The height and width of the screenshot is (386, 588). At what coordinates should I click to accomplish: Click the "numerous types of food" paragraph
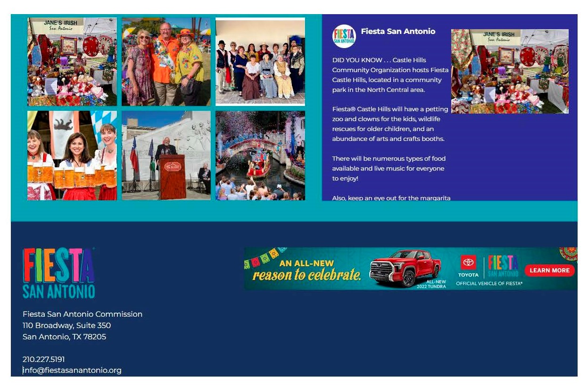pyautogui.click(x=389, y=168)
